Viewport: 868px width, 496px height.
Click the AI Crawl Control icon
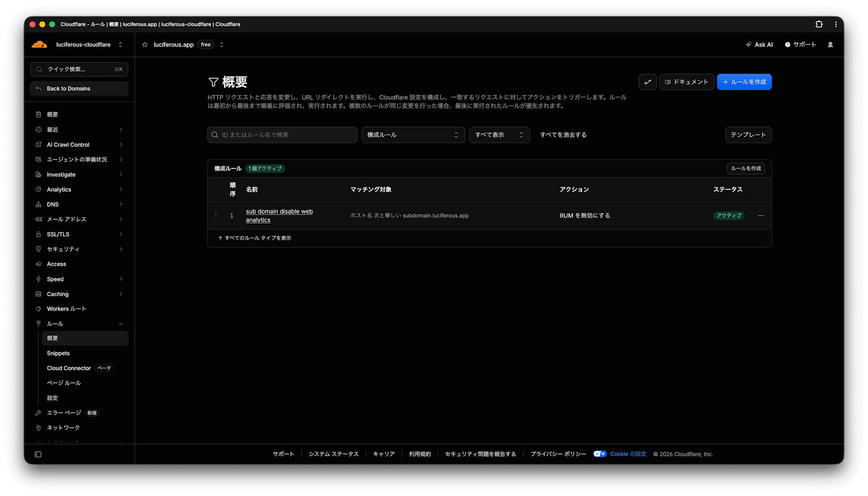click(39, 144)
